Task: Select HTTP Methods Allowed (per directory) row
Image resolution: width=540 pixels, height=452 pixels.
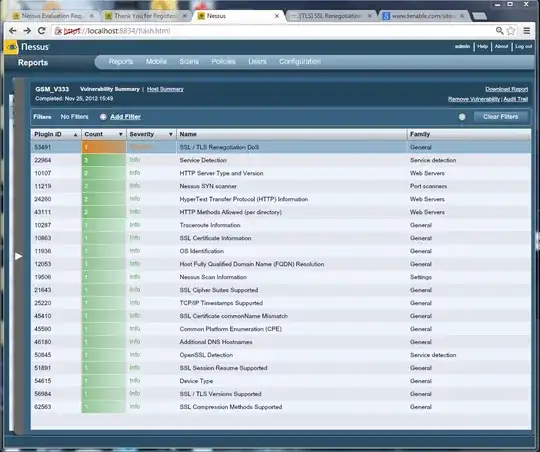Action: click(281, 212)
